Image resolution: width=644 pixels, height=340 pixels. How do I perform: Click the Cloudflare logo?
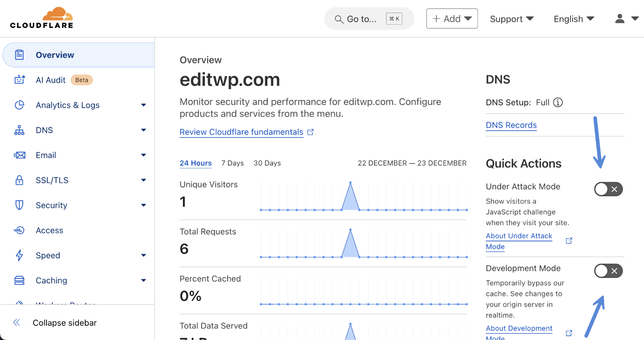coord(41,17)
